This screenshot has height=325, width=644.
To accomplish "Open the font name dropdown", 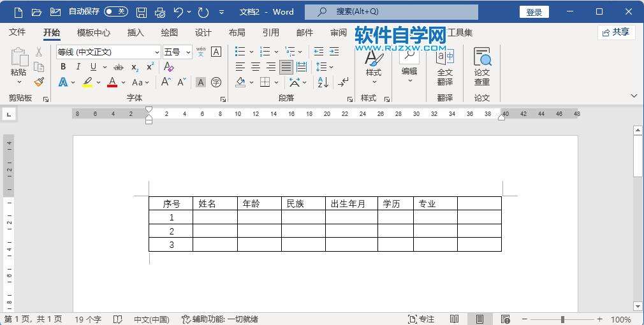I will tap(157, 52).
